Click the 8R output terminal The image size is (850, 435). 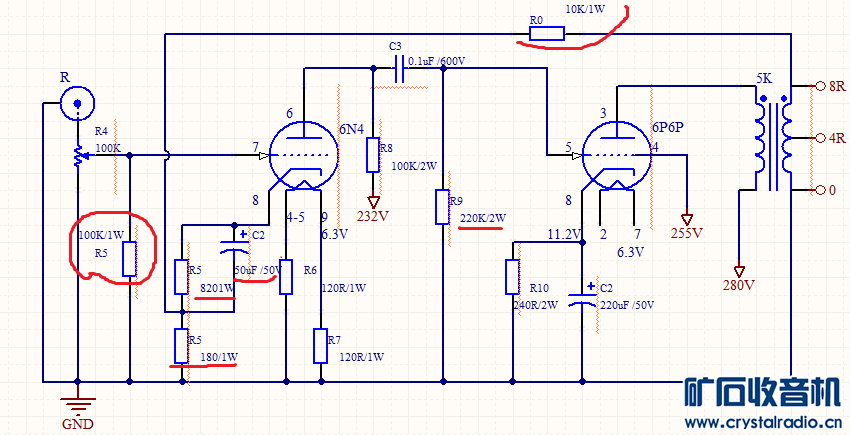[x=820, y=86]
